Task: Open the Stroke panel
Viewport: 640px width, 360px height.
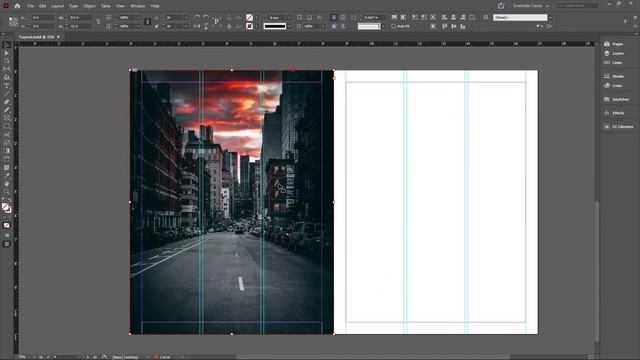Action: [614, 76]
